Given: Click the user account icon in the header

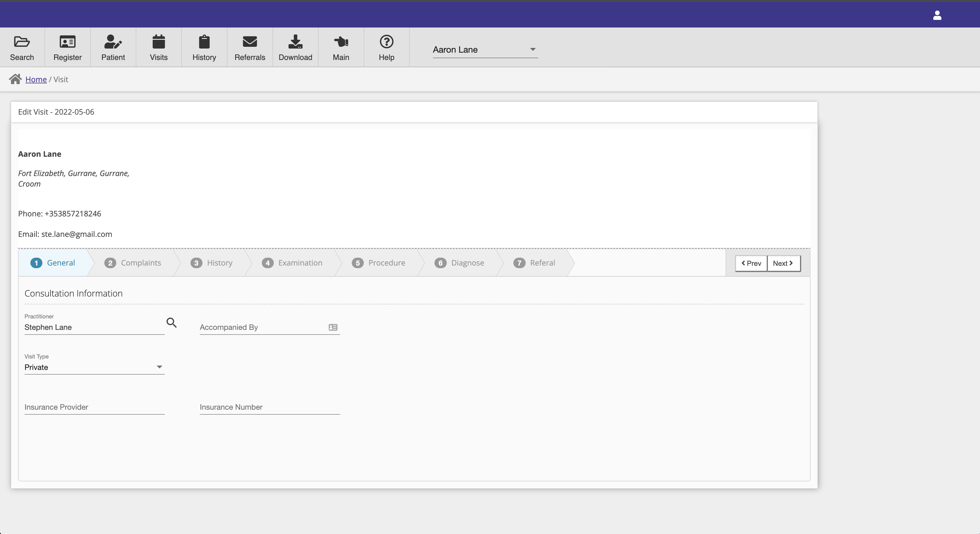Looking at the screenshot, I should pos(937,15).
